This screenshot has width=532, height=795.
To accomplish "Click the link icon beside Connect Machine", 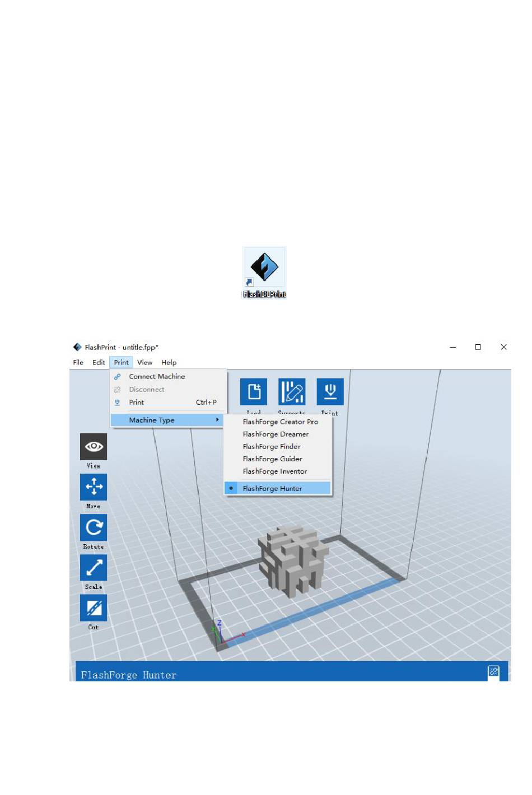I will coord(117,377).
